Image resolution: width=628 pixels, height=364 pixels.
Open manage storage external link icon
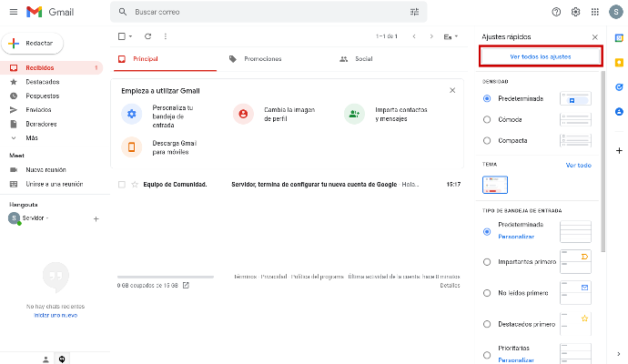click(x=186, y=286)
